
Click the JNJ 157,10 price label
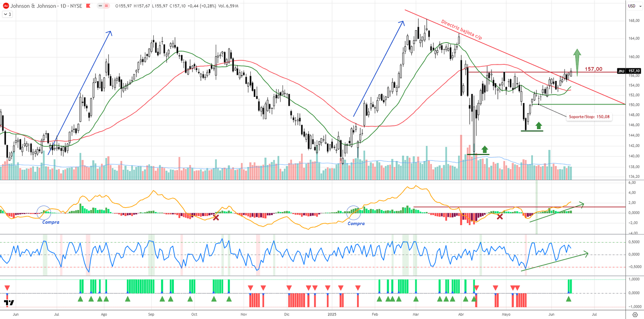pyautogui.click(x=629, y=71)
